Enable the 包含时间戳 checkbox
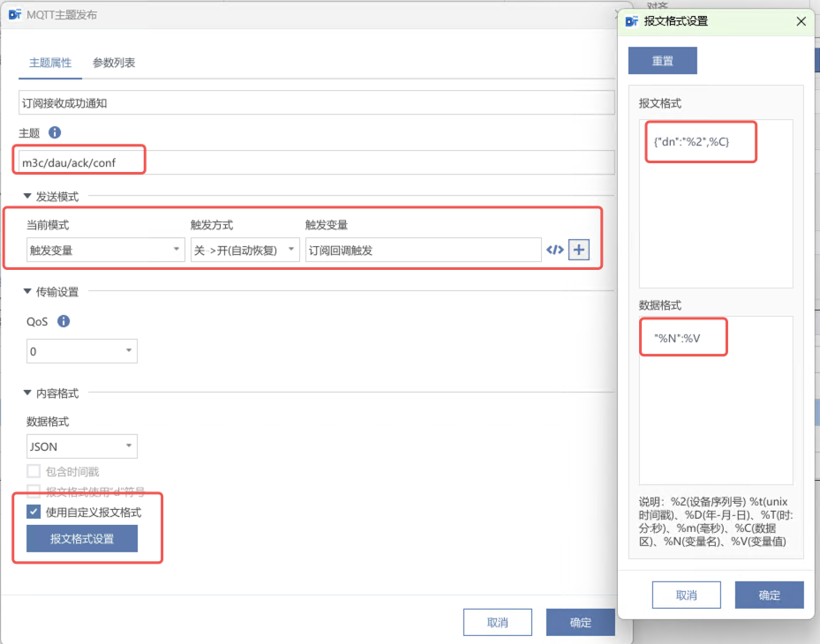 (34, 471)
